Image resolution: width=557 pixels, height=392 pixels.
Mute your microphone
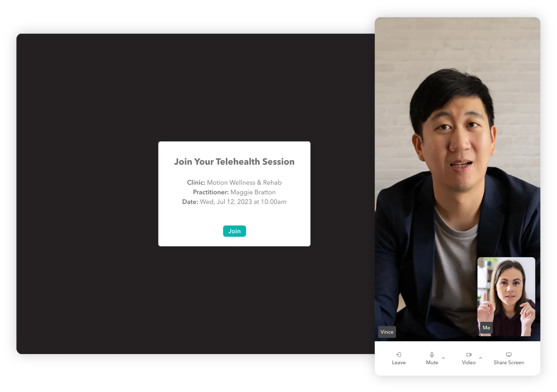click(x=432, y=359)
